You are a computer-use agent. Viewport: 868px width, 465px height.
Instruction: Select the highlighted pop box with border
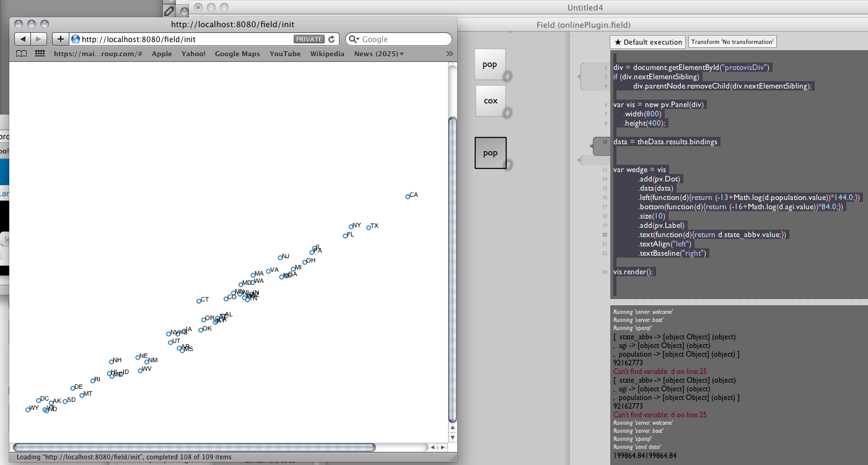click(490, 153)
